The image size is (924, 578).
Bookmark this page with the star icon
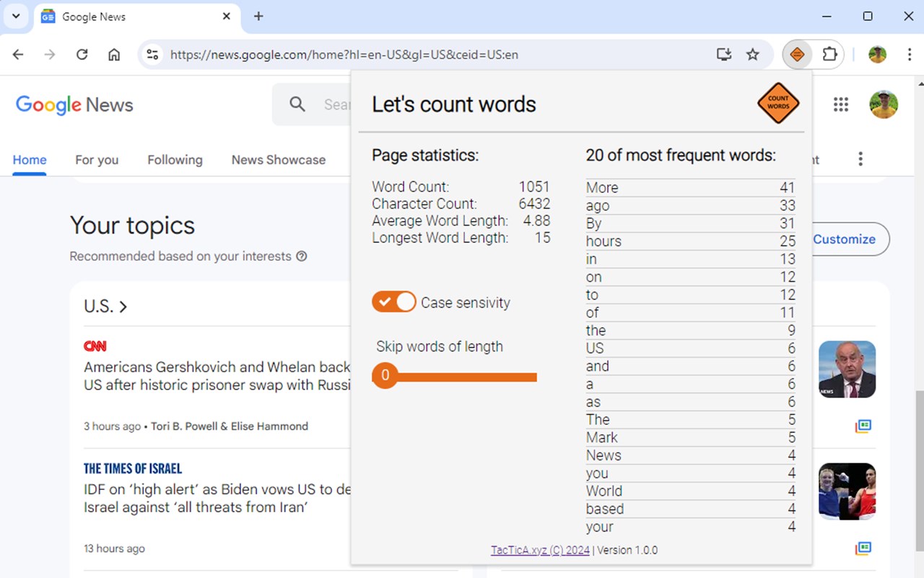point(753,54)
